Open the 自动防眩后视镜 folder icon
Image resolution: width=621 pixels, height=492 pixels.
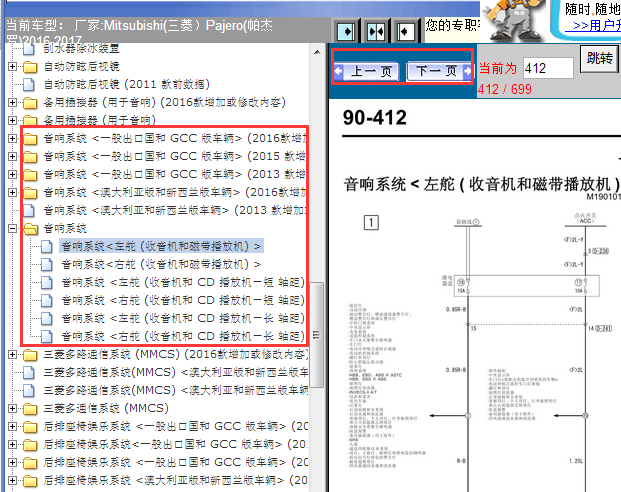pos(30,67)
